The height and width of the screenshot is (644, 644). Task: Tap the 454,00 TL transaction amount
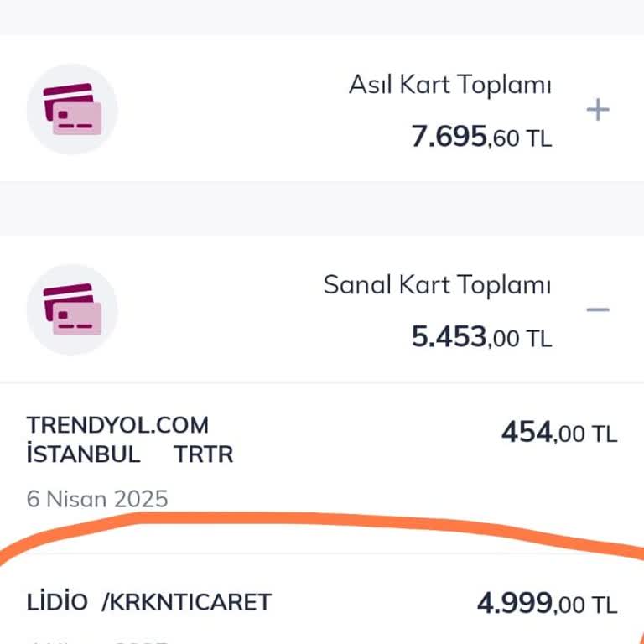(558, 433)
